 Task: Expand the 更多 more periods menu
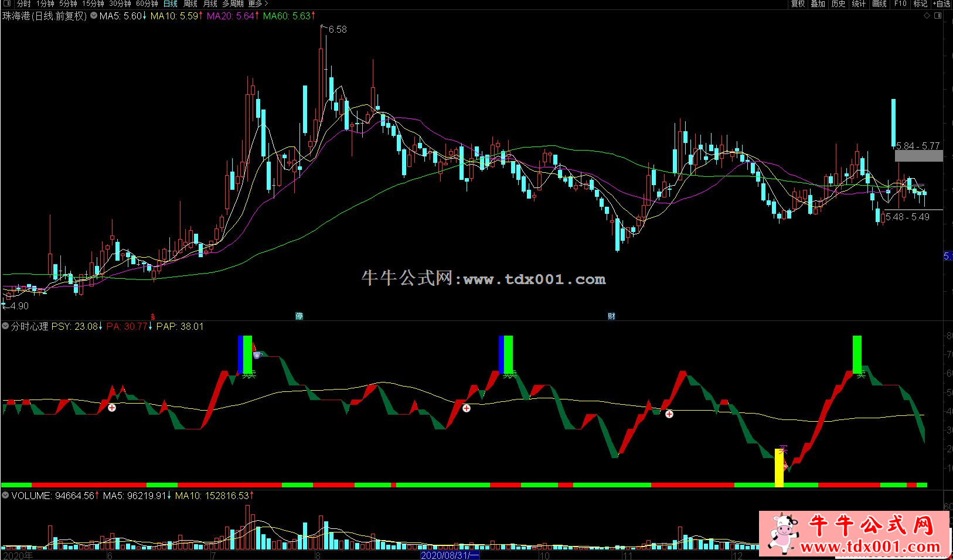pos(258,4)
